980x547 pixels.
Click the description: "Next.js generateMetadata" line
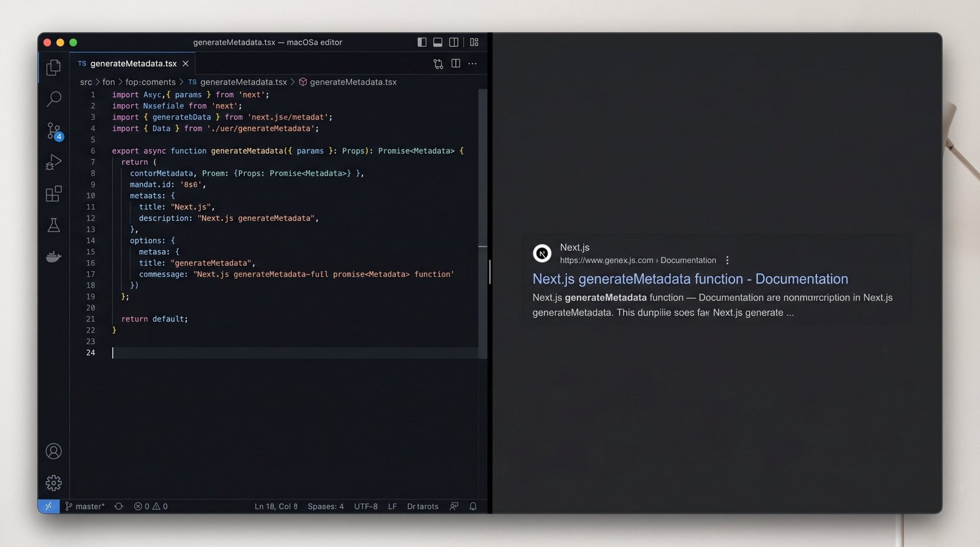[229, 218]
